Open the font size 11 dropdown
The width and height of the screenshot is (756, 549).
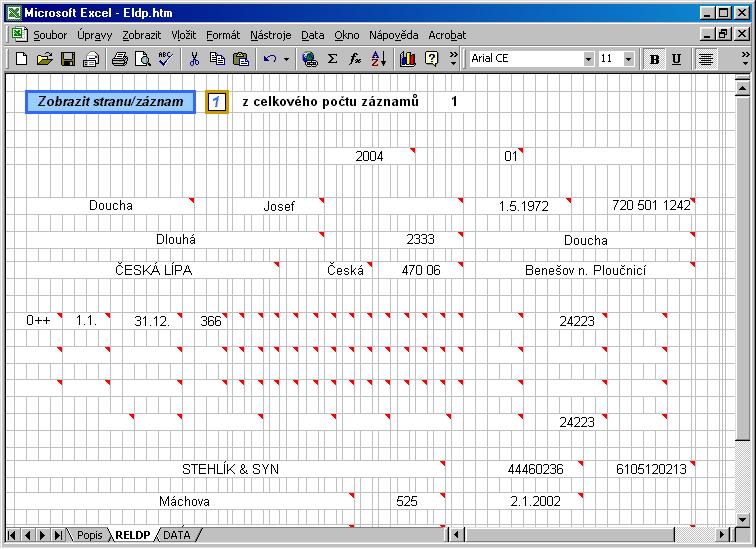pos(628,59)
